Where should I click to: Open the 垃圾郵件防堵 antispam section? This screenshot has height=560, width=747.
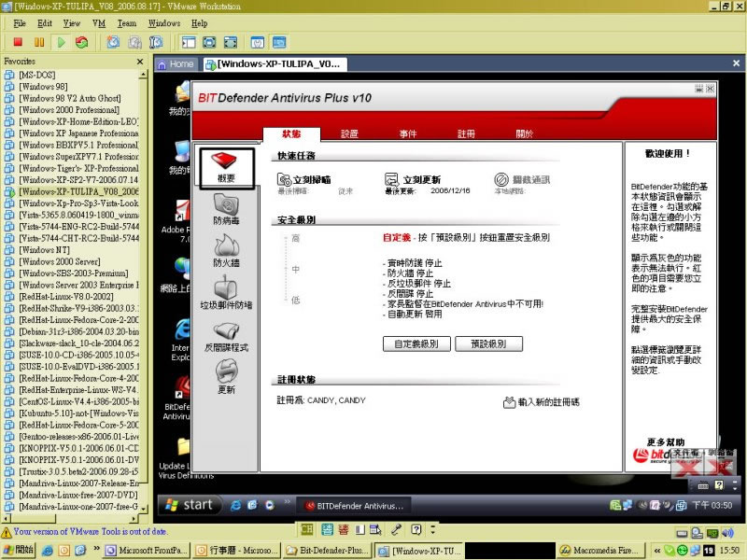point(226,293)
